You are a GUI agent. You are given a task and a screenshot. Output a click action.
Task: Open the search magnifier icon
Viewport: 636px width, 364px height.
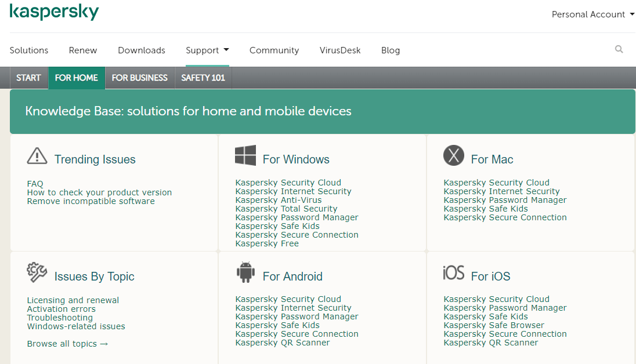[x=619, y=49]
